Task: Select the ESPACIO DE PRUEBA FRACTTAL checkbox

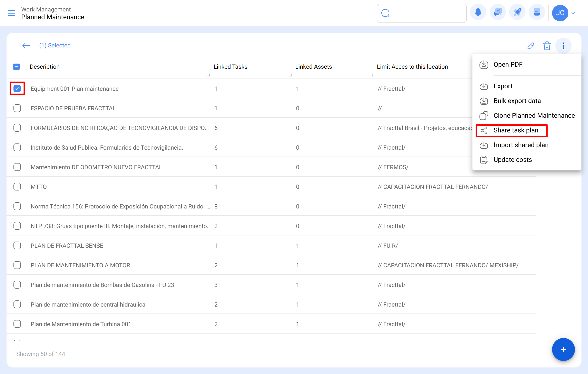Action: point(17,108)
